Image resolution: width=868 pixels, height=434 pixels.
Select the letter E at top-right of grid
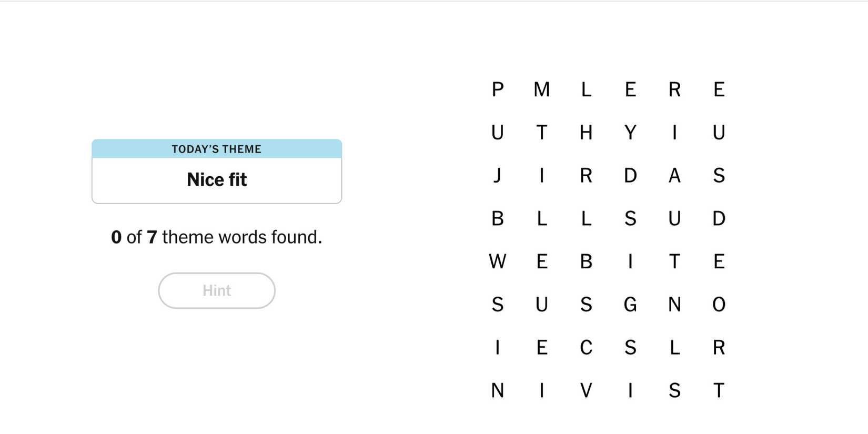click(719, 89)
